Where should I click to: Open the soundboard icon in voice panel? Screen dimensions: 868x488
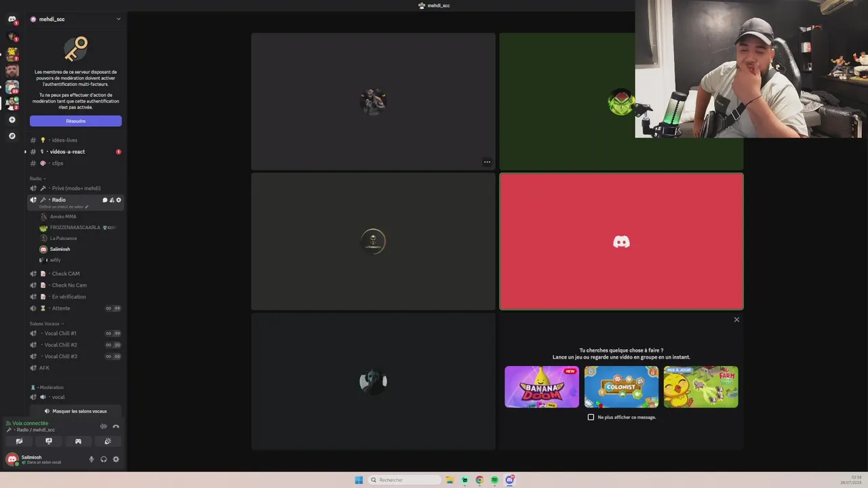tap(108, 441)
